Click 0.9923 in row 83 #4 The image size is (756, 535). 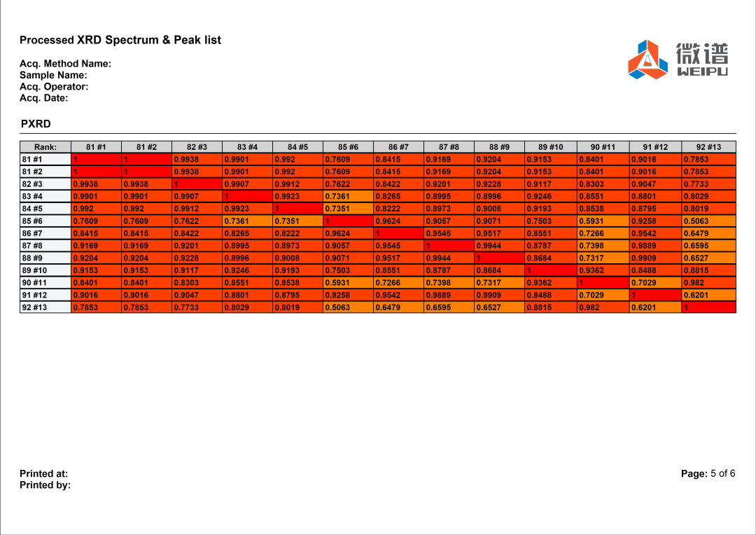297,196
